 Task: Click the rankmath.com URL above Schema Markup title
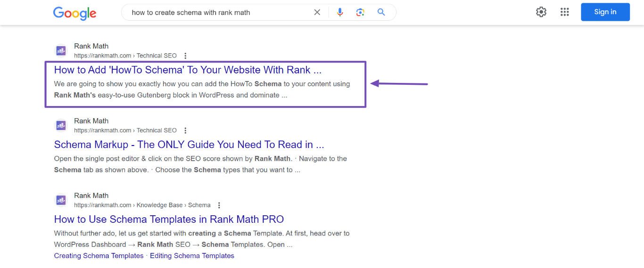(125, 130)
